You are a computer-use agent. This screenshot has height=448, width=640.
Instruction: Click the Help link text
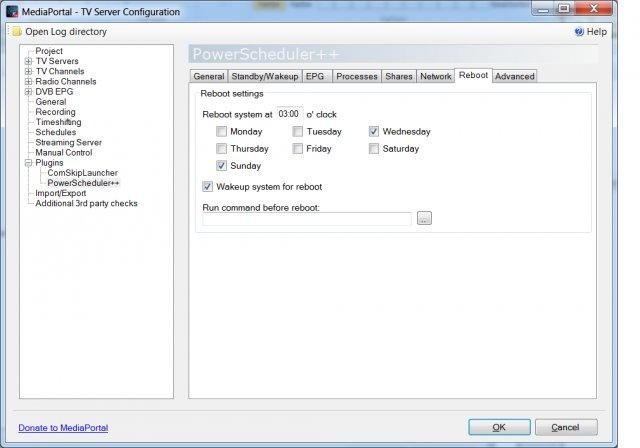596,31
